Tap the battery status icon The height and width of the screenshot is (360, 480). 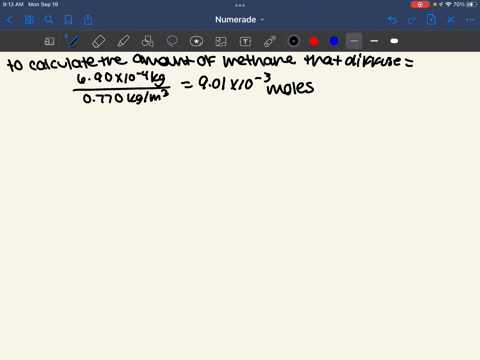(471, 4)
